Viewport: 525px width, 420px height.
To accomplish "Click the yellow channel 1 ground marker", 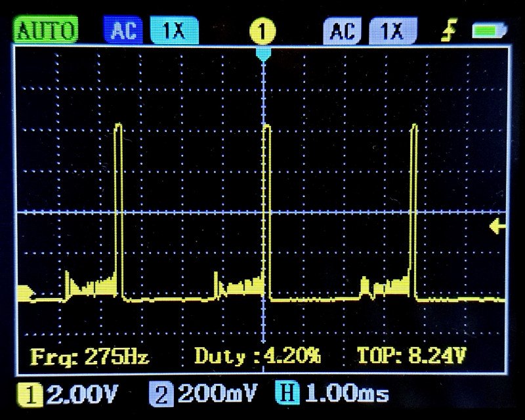I will 26,293.
